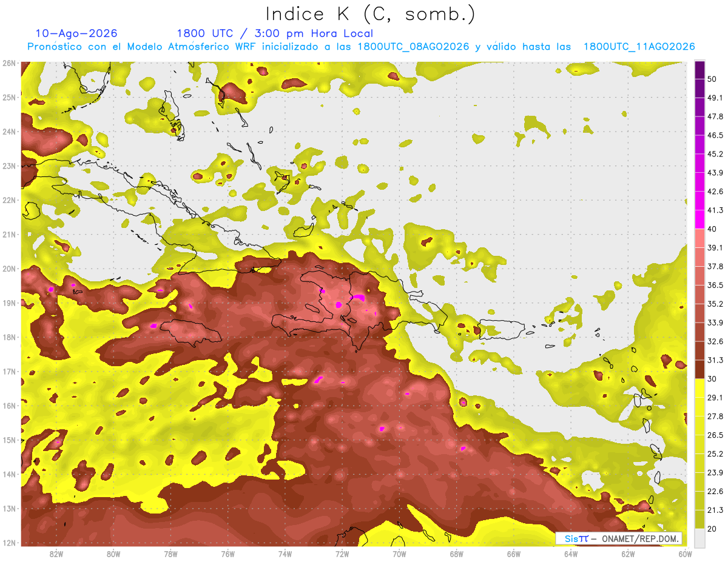Viewport: 728px width, 562px height.
Task: Click latitude label "26N"
Action: pyautogui.click(x=8, y=63)
